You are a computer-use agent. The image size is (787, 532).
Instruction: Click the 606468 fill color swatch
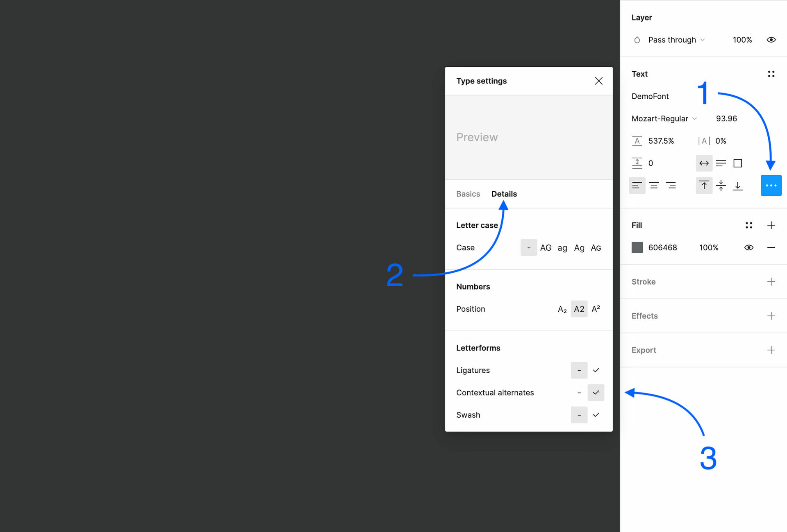pyautogui.click(x=637, y=247)
